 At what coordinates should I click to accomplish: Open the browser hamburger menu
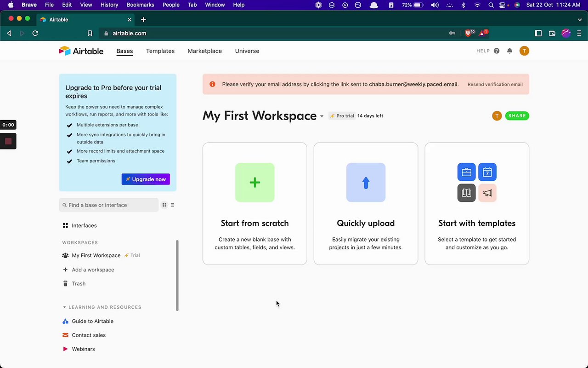click(x=579, y=33)
